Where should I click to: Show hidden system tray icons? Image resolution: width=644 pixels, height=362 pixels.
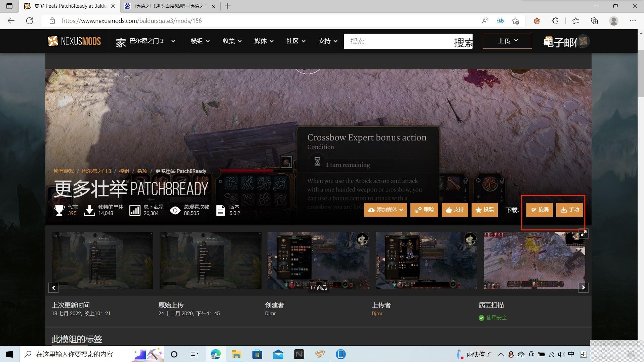coord(501,354)
